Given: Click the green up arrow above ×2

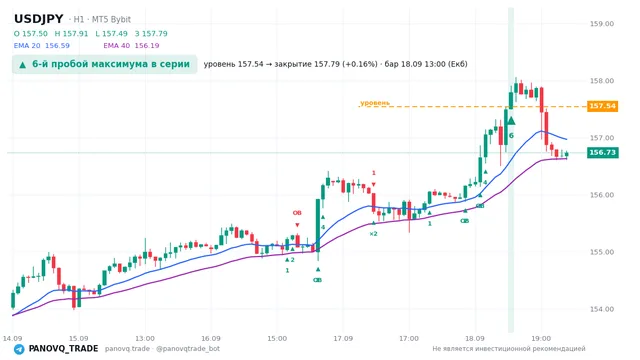Looking at the screenshot, I should [x=373, y=223].
